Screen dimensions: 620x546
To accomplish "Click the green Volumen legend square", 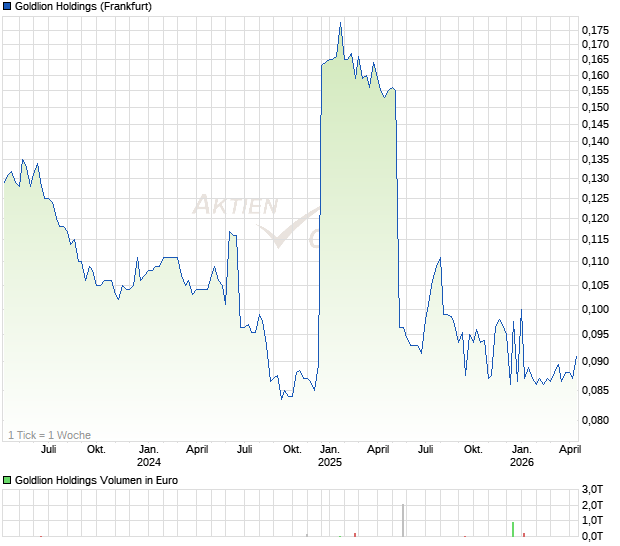I will (7, 480).
